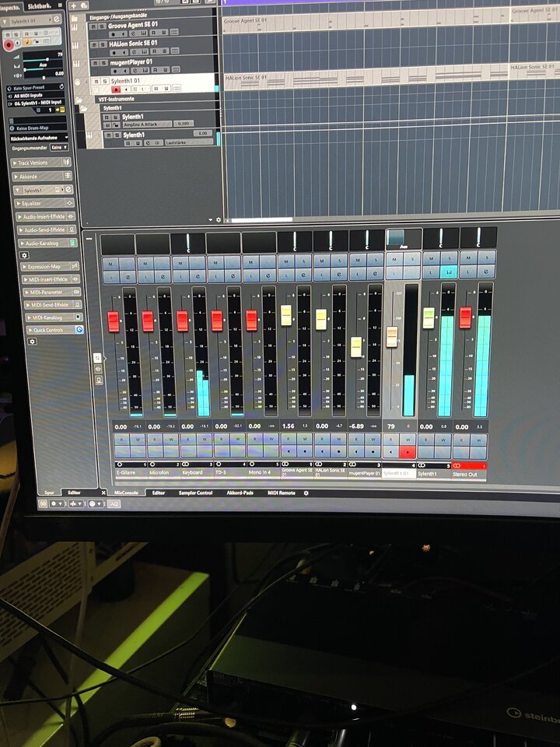Viewport: 560px width, 747px height.
Task: Toggle solo on the Sylenth1 mixer channel
Action: pyautogui.click(x=448, y=258)
